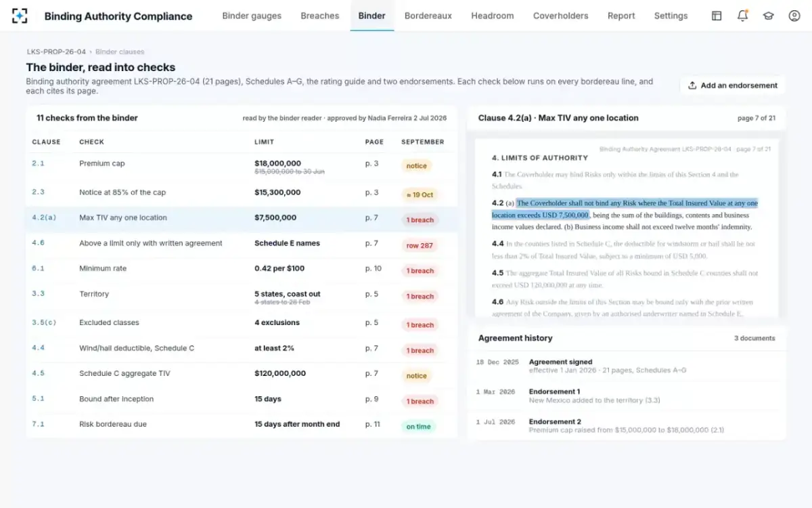
Task: Open clause 2.3 link
Action: coord(38,192)
